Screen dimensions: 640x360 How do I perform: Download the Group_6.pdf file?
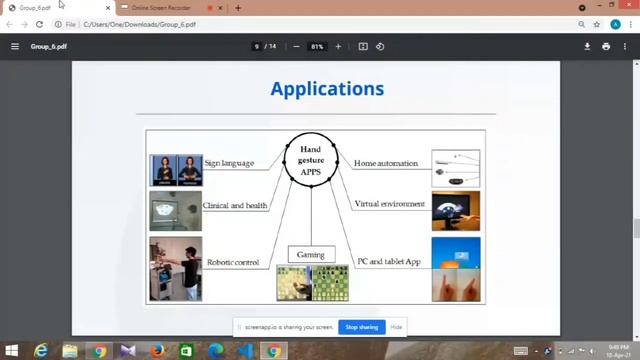pos(587,47)
